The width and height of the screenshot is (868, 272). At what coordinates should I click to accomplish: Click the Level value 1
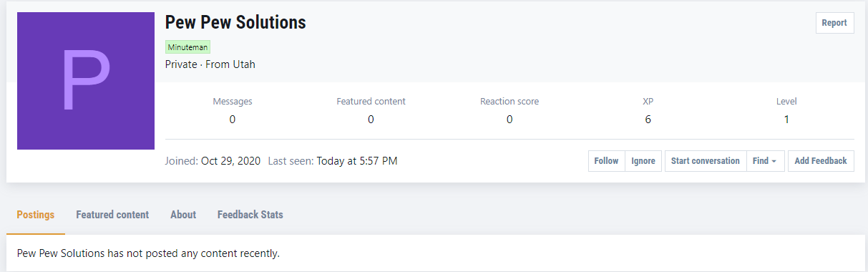coord(786,120)
